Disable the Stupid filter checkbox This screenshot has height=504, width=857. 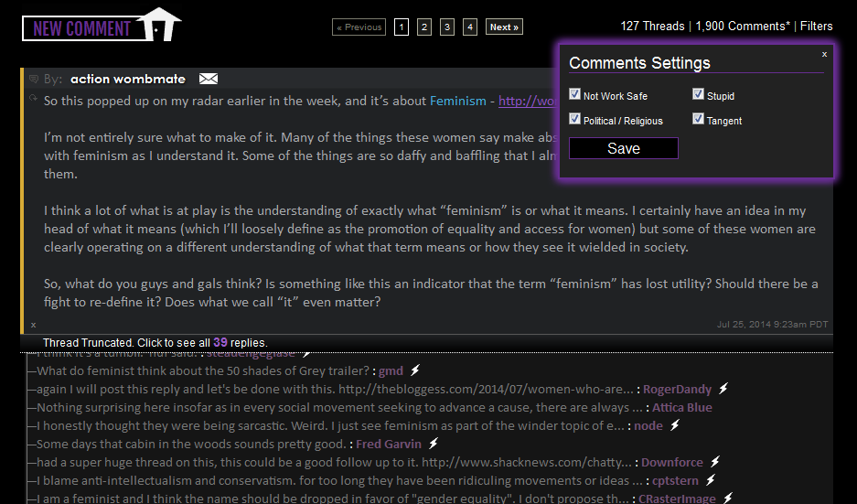(x=698, y=94)
